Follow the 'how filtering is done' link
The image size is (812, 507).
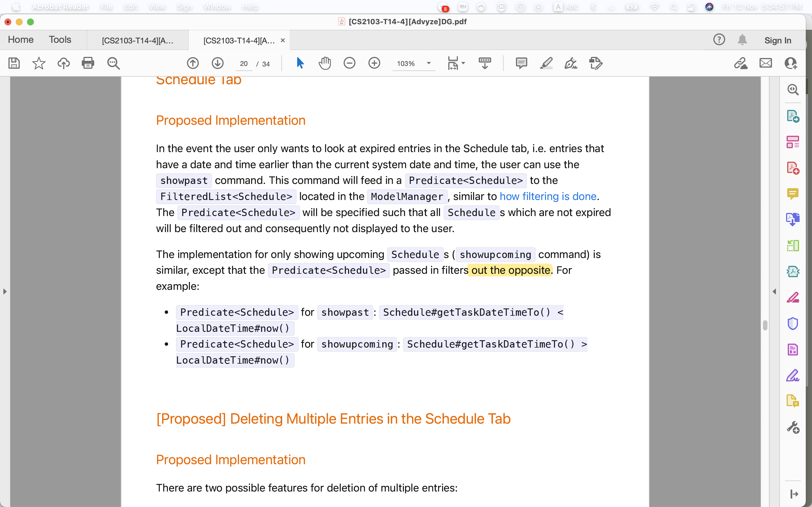(x=548, y=197)
